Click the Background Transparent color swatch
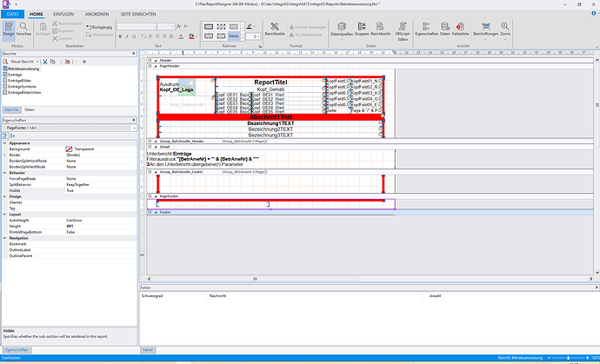 point(70,149)
